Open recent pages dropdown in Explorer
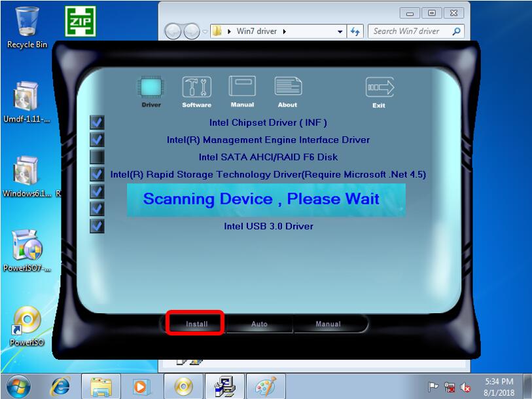 tap(205, 31)
